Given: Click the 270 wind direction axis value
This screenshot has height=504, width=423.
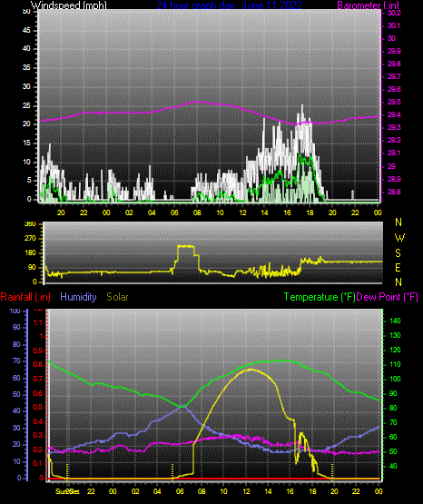Looking at the screenshot, I should (x=30, y=239).
